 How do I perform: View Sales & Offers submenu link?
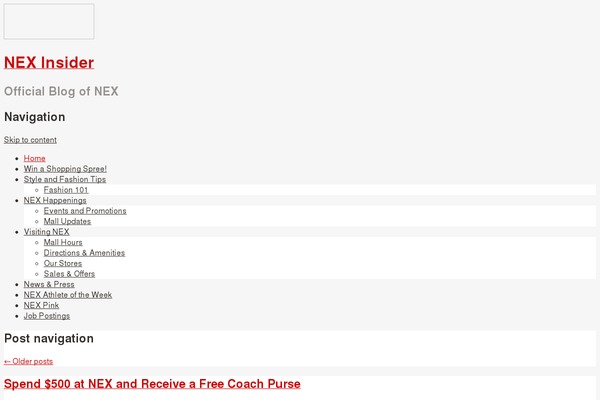(70, 274)
